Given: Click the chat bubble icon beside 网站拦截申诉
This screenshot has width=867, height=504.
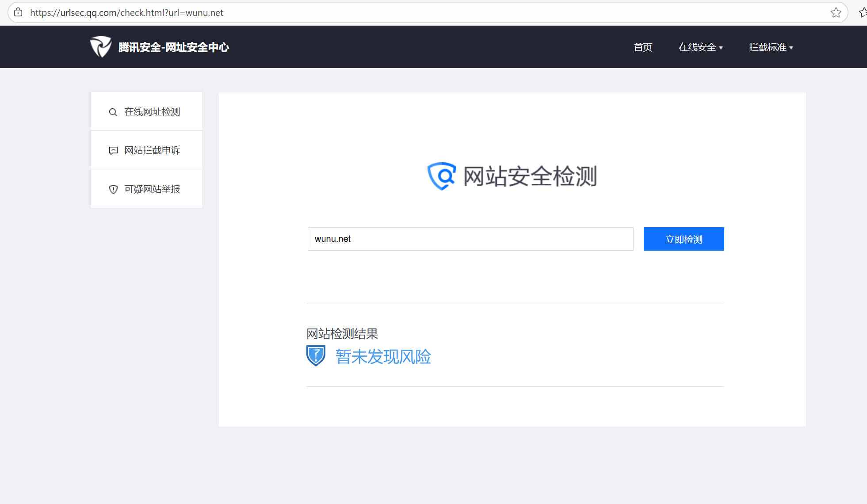Looking at the screenshot, I should pos(113,151).
